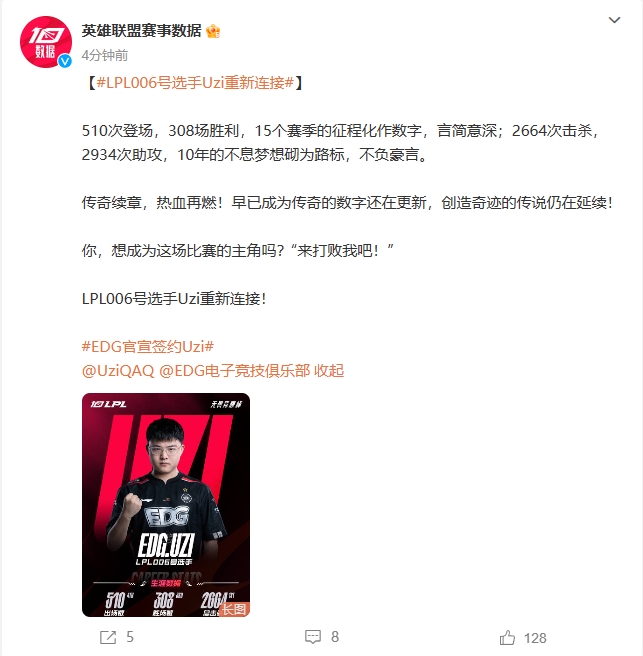Visit the @UziQAQ mention

(x=118, y=371)
